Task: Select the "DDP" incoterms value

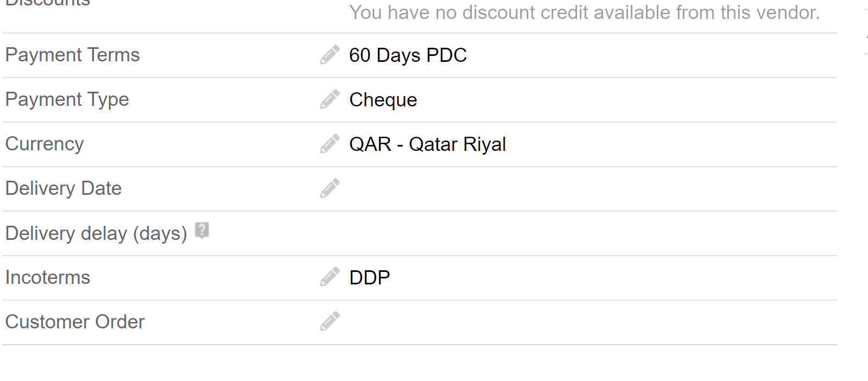Action: tap(369, 278)
